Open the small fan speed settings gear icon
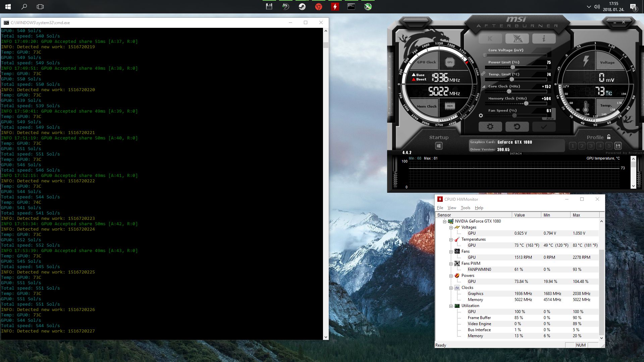The image size is (644, 362). click(481, 116)
